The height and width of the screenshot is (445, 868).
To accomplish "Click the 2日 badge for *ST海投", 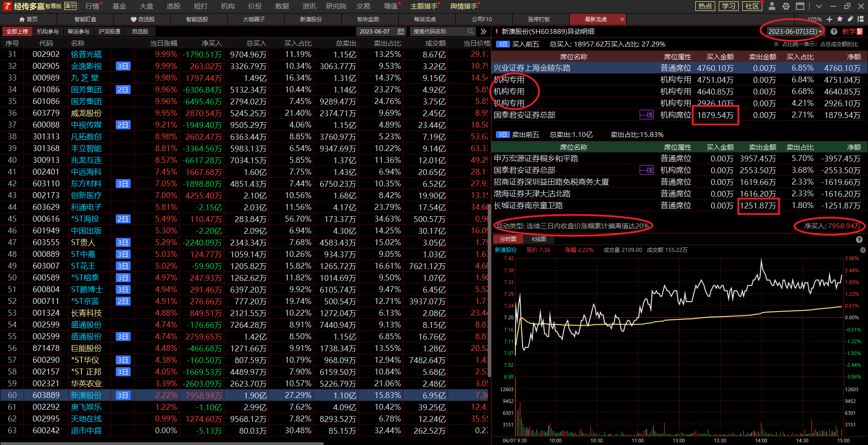I will click(123, 219).
